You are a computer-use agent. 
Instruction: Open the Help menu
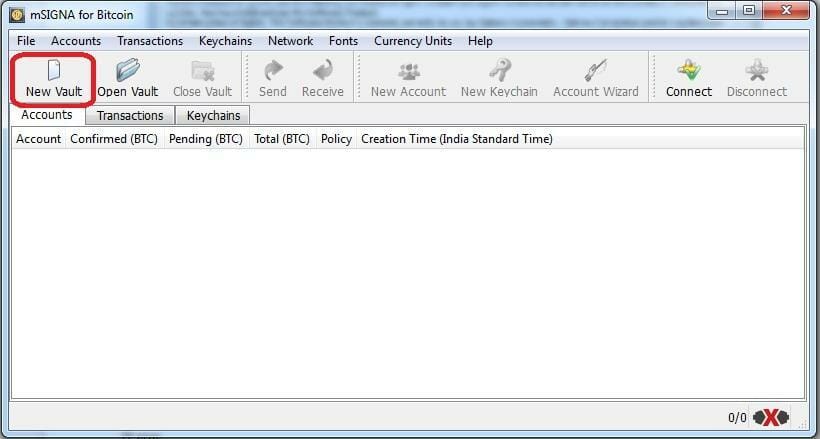coord(480,41)
